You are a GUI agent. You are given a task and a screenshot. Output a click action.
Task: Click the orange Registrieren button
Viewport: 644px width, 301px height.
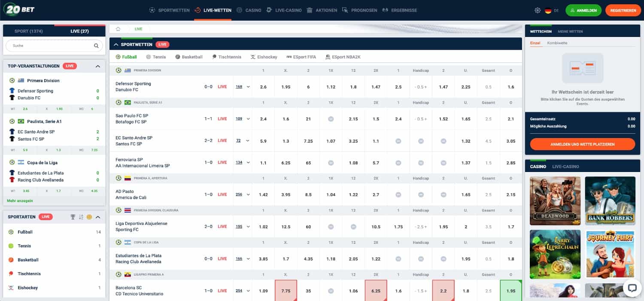click(623, 10)
